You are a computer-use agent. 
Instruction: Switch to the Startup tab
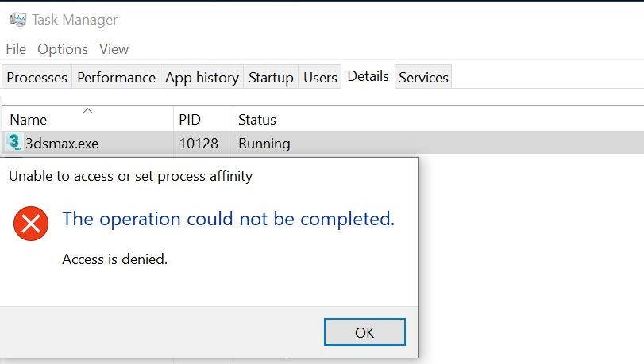click(x=271, y=77)
